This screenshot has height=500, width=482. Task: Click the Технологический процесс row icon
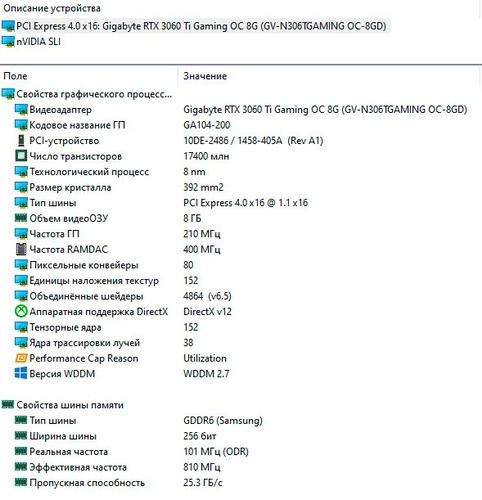(21, 172)
